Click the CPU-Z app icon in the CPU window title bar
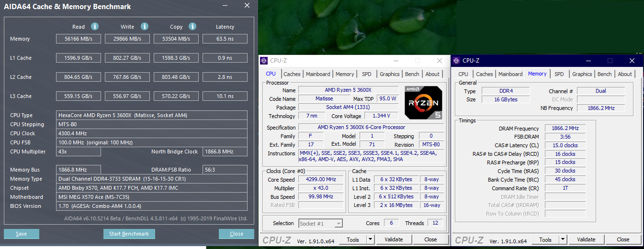The height and width of the screenshot is (249, 644). pyautogui.click(x=264, y=61)
